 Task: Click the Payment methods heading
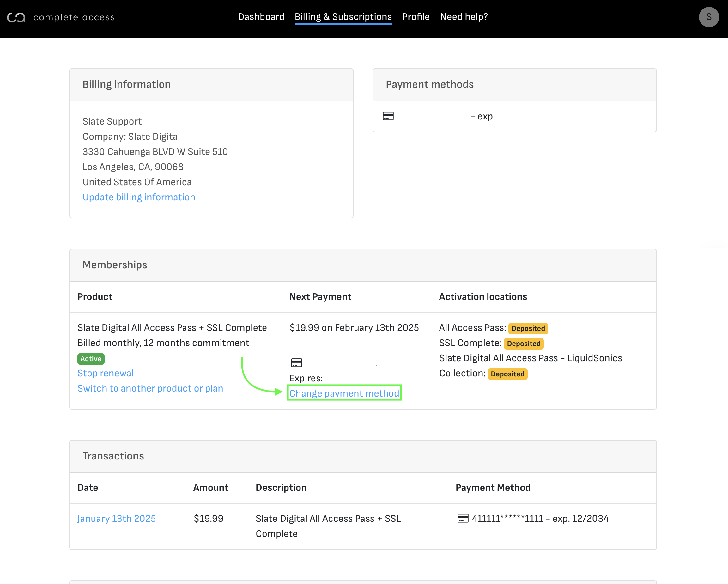point(429,84)
